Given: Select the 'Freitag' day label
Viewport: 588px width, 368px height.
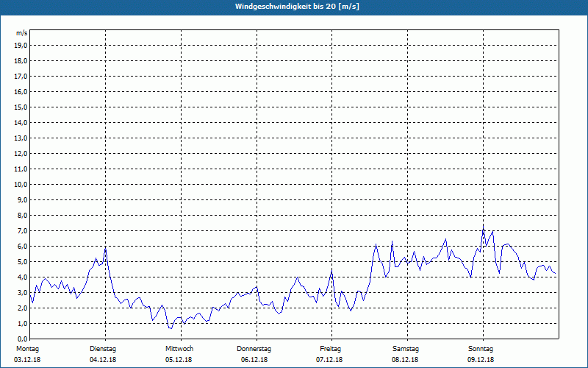Looking at the screenshot, I should click(x=330, y=349).
